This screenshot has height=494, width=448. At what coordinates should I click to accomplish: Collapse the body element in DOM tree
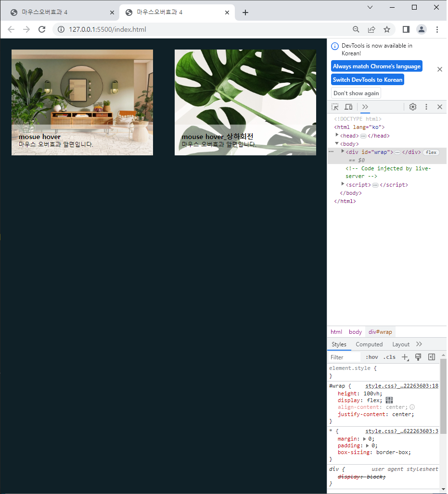tap(337, 143)
